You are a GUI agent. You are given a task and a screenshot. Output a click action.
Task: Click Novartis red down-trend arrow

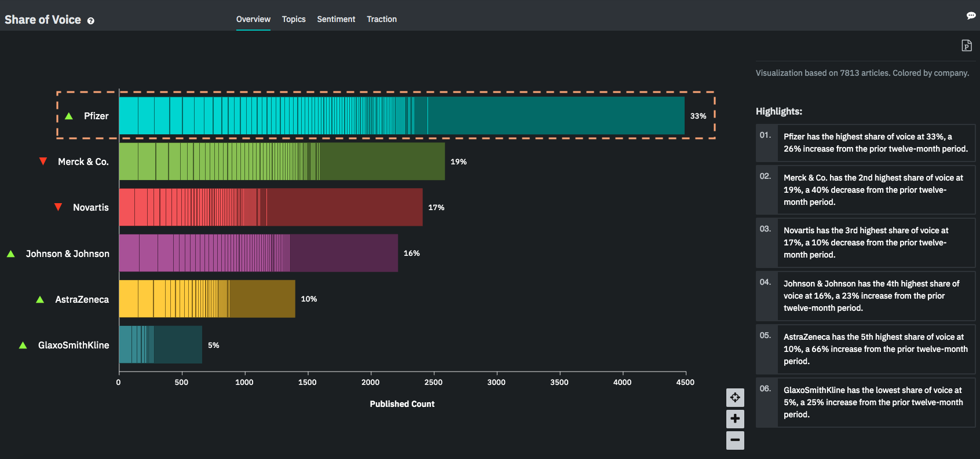(x=58, y=207)
